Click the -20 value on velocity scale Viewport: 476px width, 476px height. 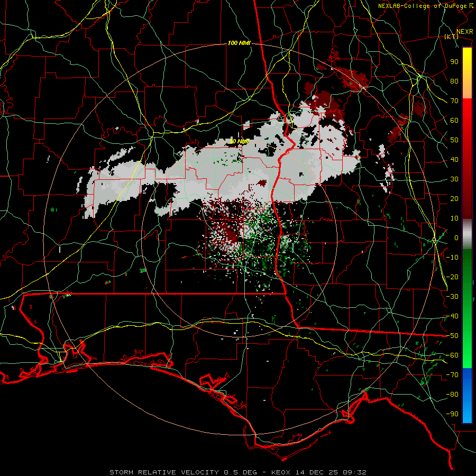(452, 277)
